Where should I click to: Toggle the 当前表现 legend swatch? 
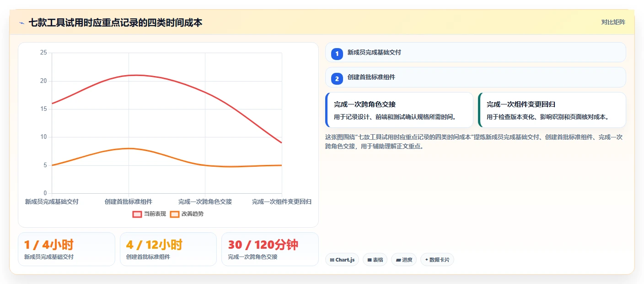click(137, 214)
